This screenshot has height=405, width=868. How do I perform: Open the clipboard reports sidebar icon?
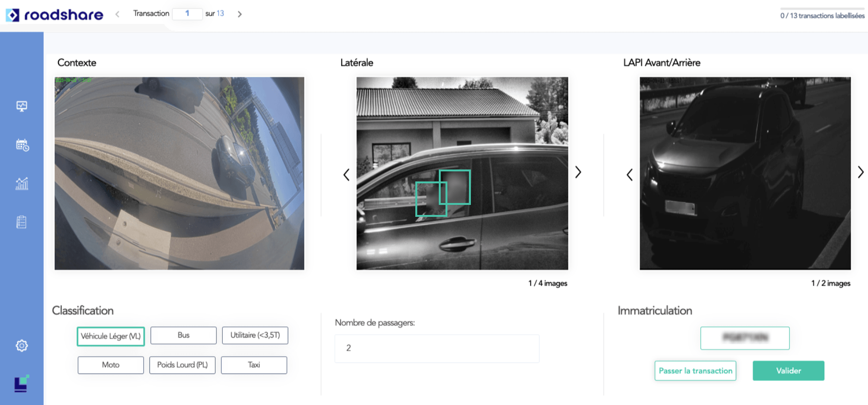[22, 222]
